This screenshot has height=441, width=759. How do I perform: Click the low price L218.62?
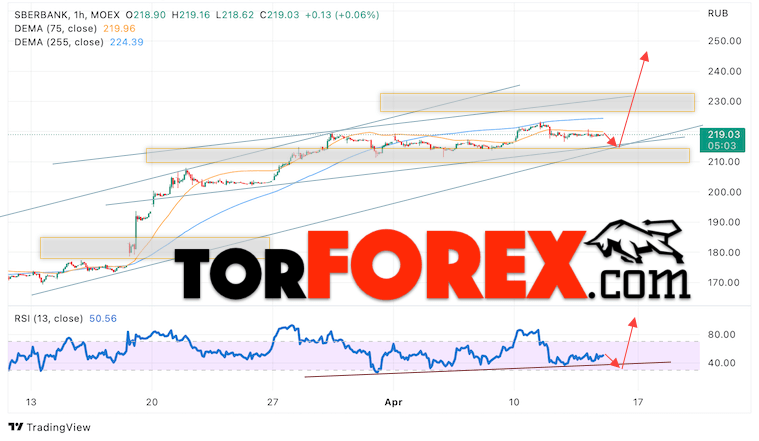[x=235, y=15]
